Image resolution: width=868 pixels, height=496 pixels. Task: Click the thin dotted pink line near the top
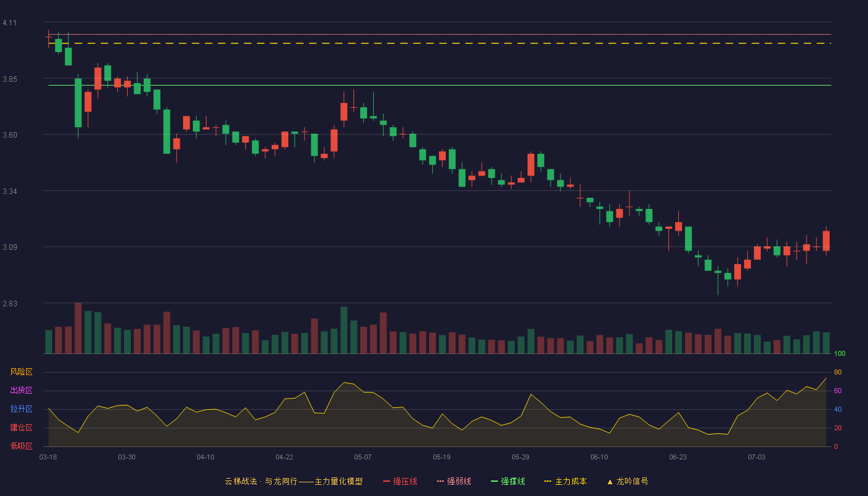(x=440, y=34)
